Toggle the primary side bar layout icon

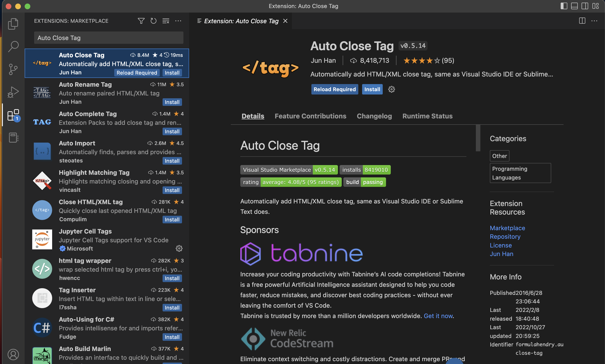564,6
